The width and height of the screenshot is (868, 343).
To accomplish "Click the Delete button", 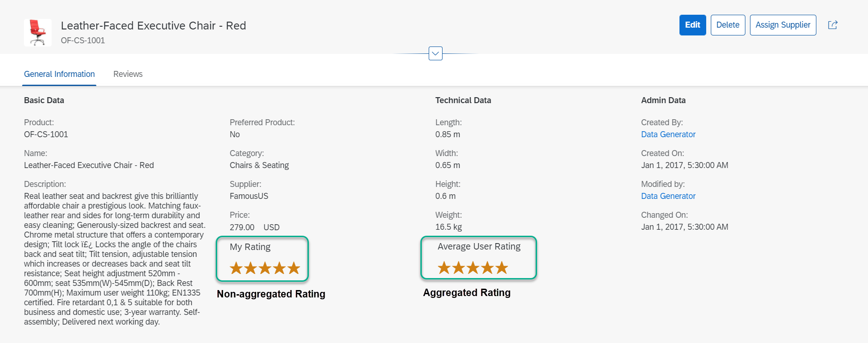I will point(727,25).
